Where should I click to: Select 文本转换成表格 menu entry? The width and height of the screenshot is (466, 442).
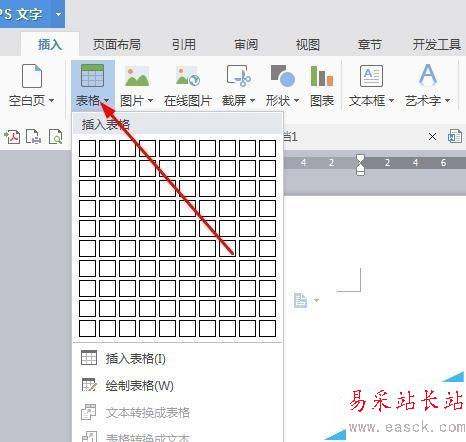click(x=178, y=412)
